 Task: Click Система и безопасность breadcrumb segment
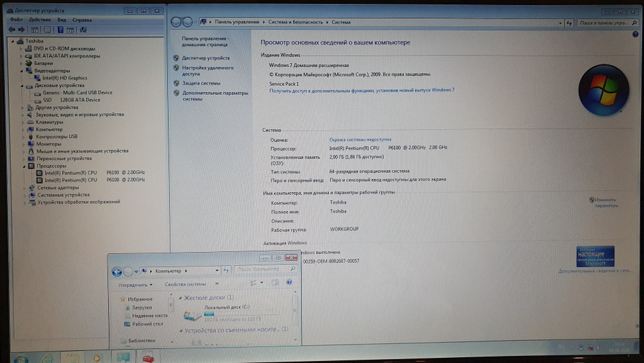296,22
